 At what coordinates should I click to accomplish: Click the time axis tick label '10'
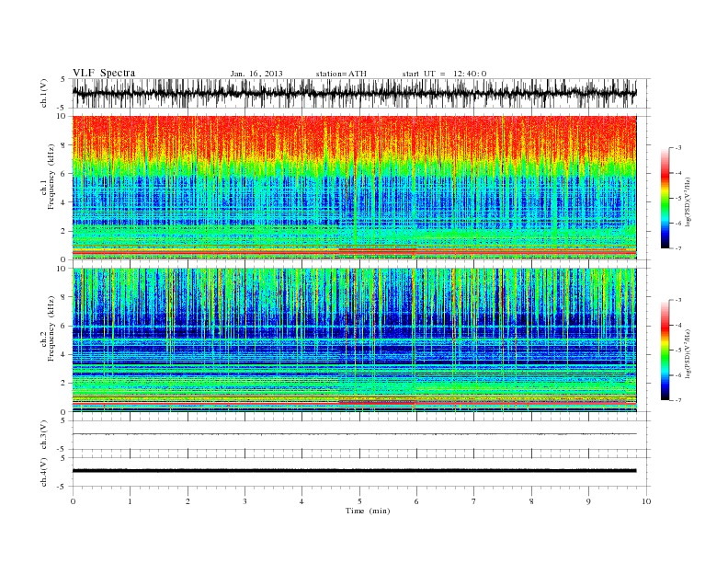[x=646, y=501]
